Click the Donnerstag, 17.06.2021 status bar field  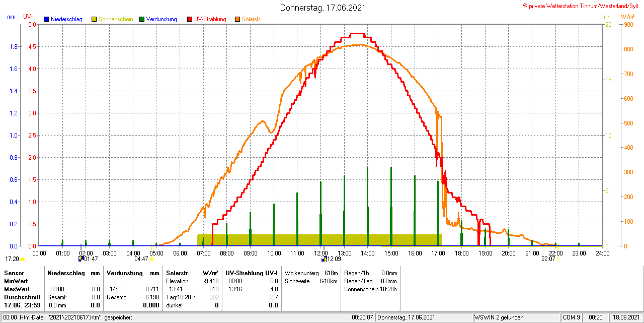(424, 317)
